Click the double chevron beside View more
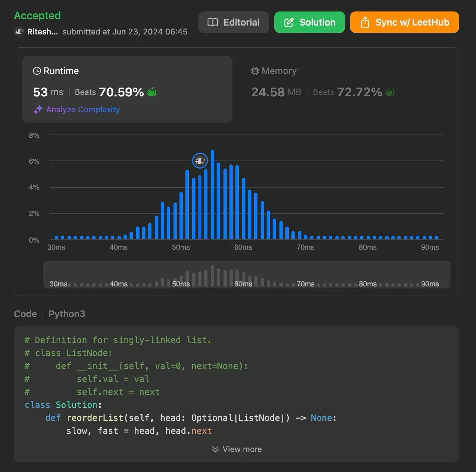The image size is (476, 472). click(x=215, y=449)
